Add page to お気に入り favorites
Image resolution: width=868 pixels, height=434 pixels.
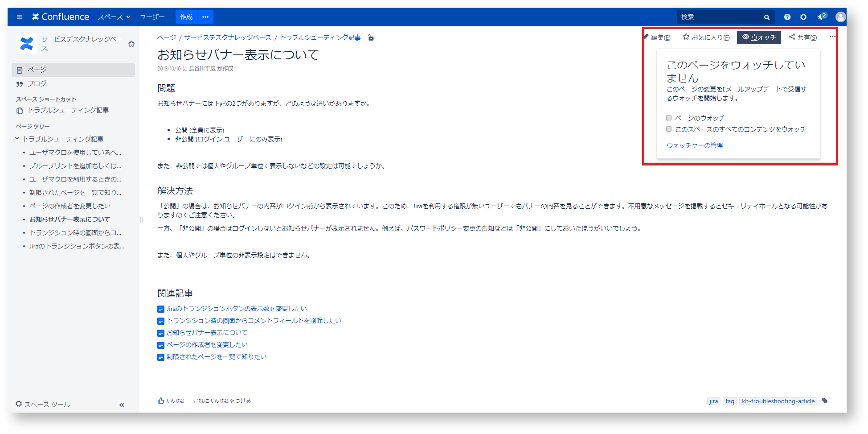706,37
